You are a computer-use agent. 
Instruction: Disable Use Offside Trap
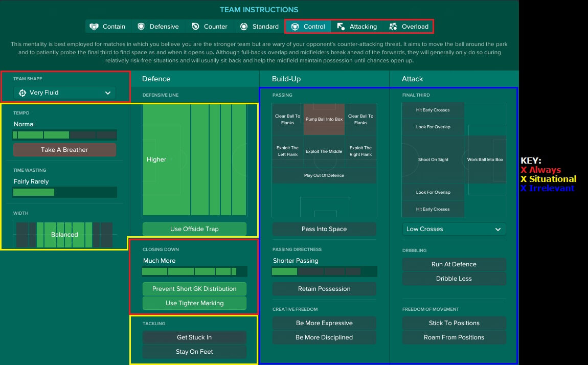point(194,229)
